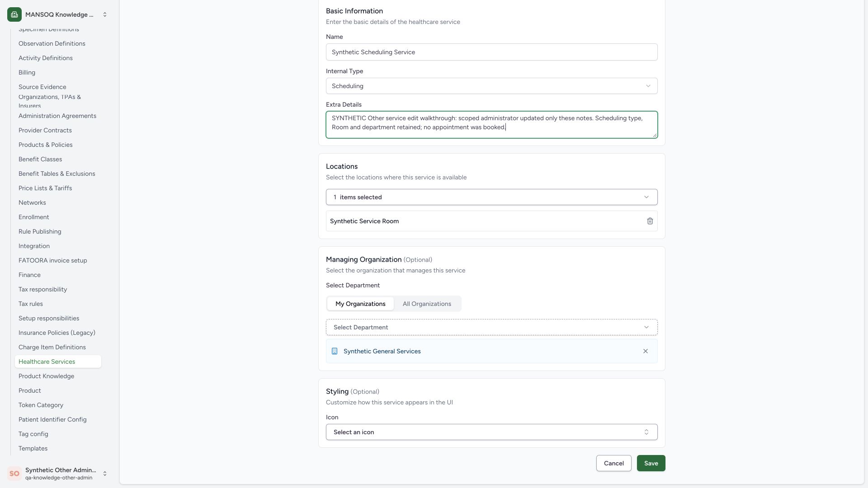The image size is (868, 488).
Task: Open Benefit Tables & Exclusions
Action: coord(57,174)
